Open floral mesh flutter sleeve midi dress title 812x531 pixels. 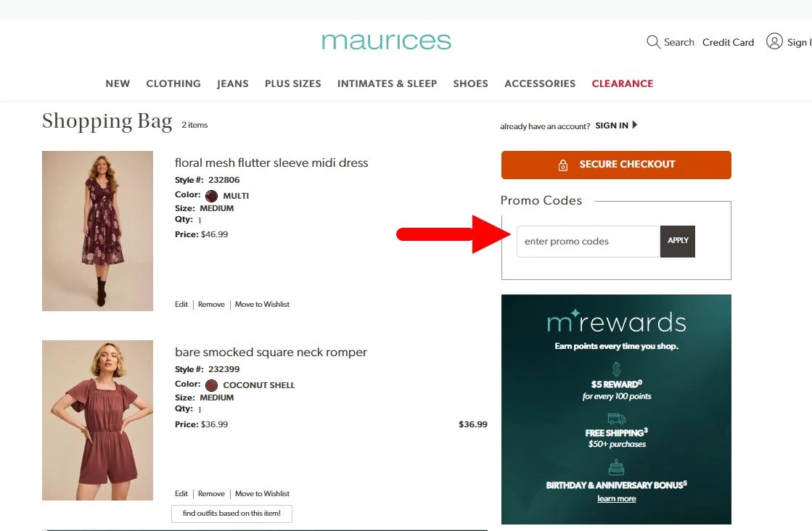[271, 162]
